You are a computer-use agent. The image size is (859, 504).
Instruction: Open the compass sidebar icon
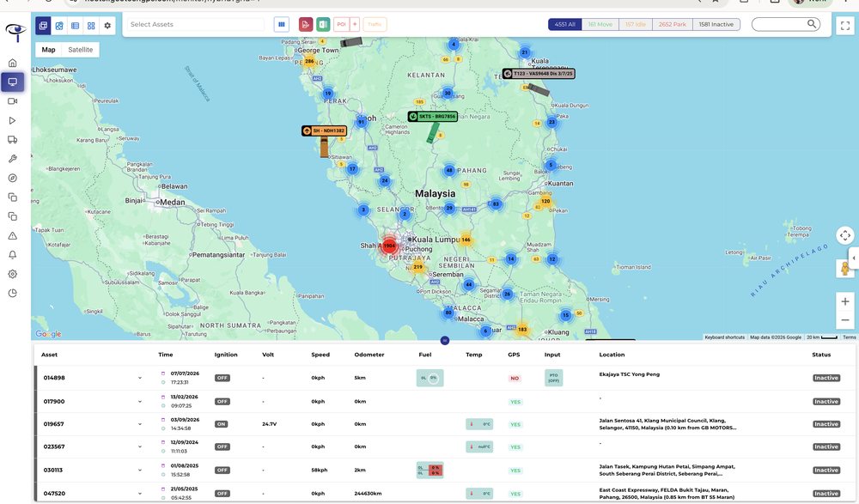point(13,178)
